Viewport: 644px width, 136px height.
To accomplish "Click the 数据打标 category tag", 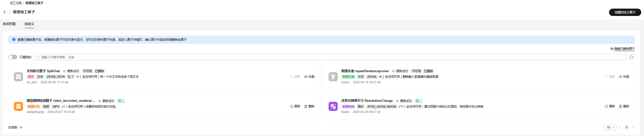I will 34,107.
